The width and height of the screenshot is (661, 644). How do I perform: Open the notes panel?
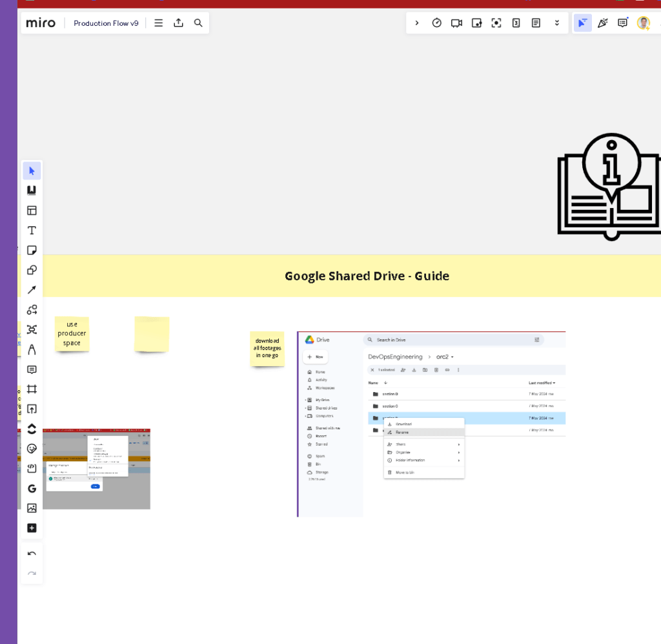pos(536,23)
